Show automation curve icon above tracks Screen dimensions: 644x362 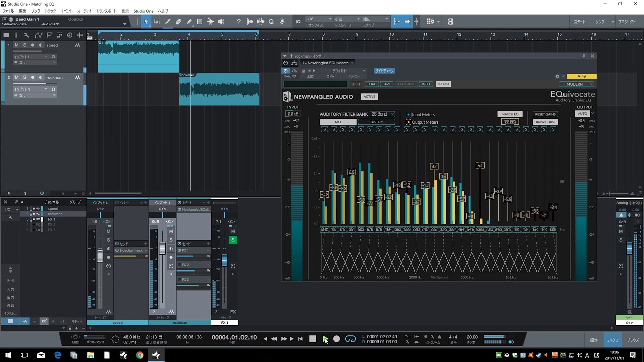(x=38, y=35)
